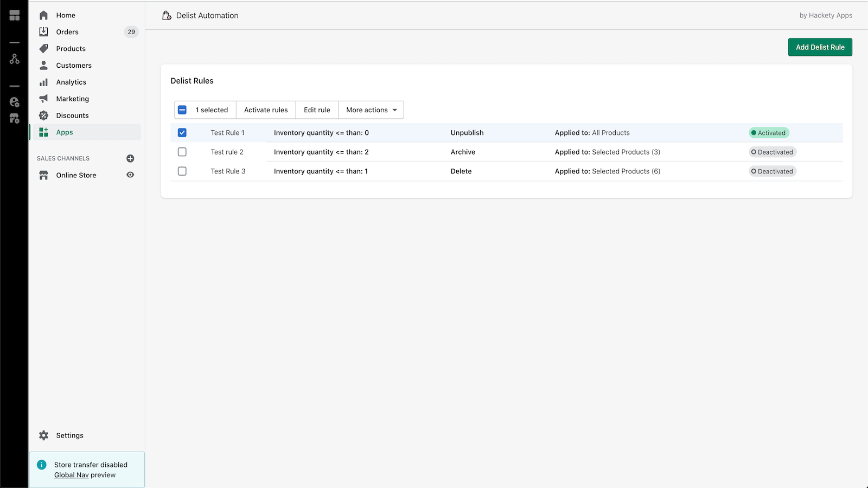Click the Global Nav preview link
This screenshot has height=488, width=868.
pyautogui.click(x=71, y=474)
